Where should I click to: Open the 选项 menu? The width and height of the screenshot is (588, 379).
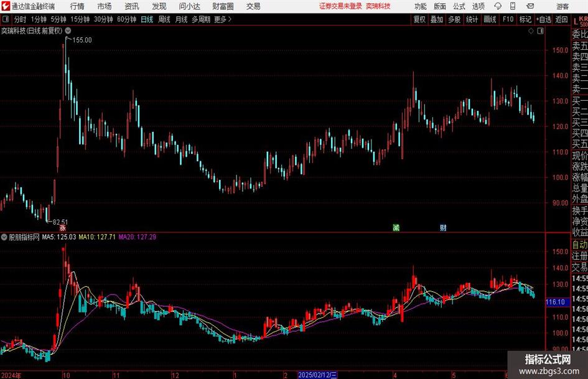[x=478, y=6]
